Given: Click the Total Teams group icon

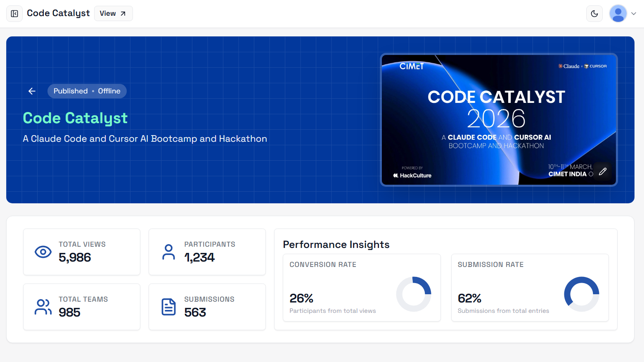Looking at the screenshot, I should click(43, 307).
